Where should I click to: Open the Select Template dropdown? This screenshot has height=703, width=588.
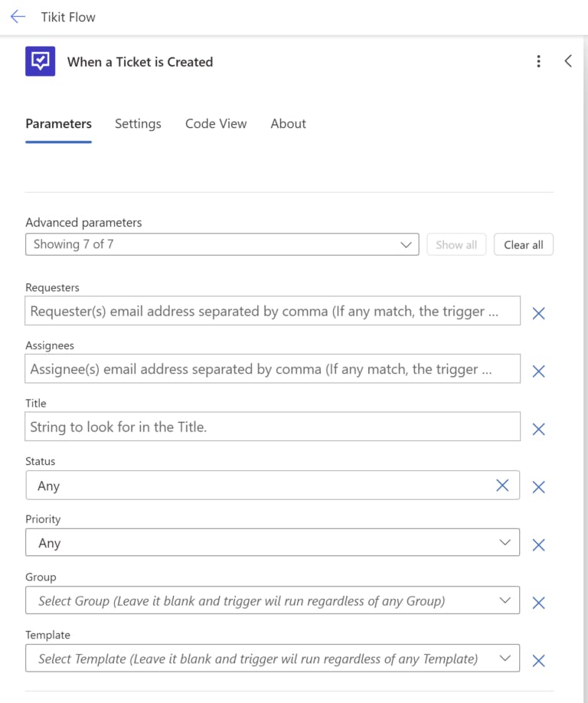tap(272, 659)
